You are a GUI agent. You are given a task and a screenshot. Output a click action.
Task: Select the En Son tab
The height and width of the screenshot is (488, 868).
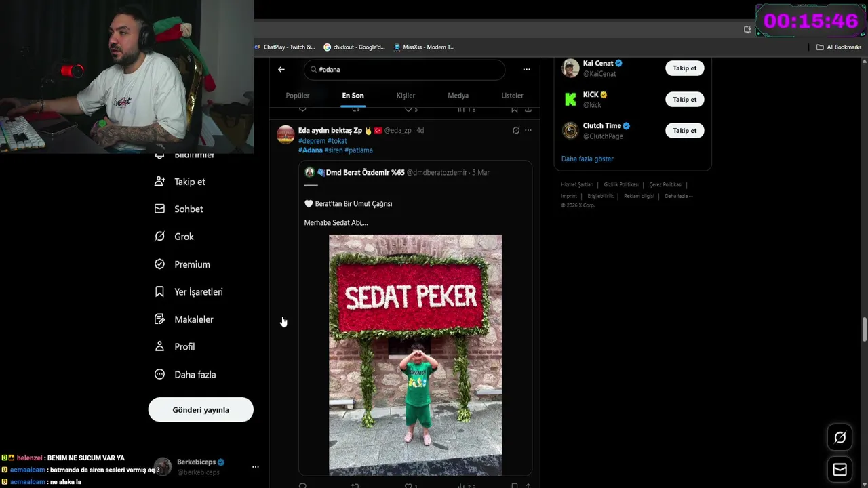(x=353, y=96)
